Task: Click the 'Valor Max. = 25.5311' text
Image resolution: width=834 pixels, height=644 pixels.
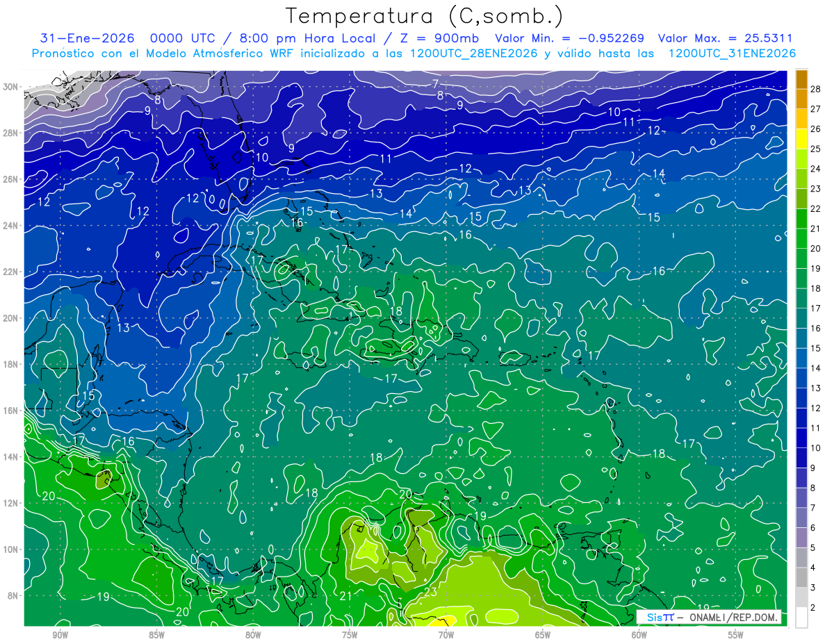Action: click(725, 38)
